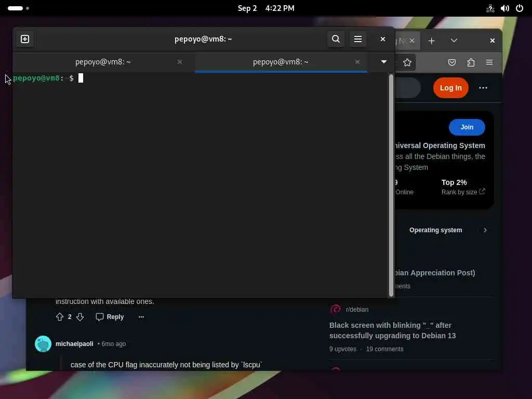
Task: Click the volume icon in top bar
Action: (505, 8)
